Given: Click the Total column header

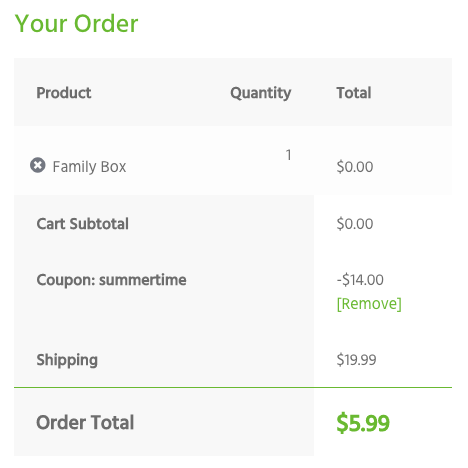Looking at the screenshot, I should click(x=354, y=93).
